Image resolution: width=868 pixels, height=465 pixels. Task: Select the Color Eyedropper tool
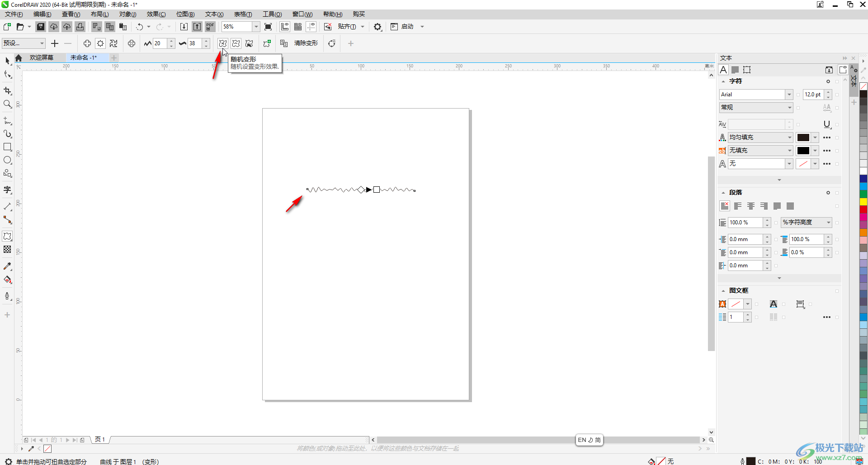point(7,266)
